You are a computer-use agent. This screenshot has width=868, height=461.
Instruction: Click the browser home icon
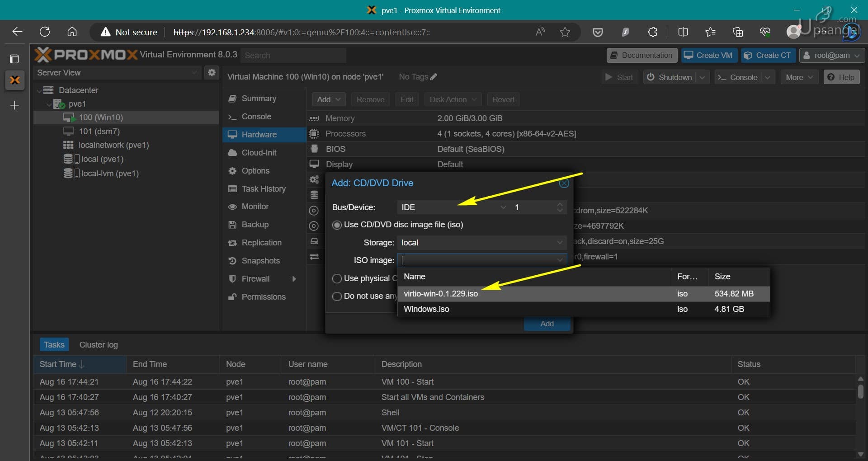point(72,32)
